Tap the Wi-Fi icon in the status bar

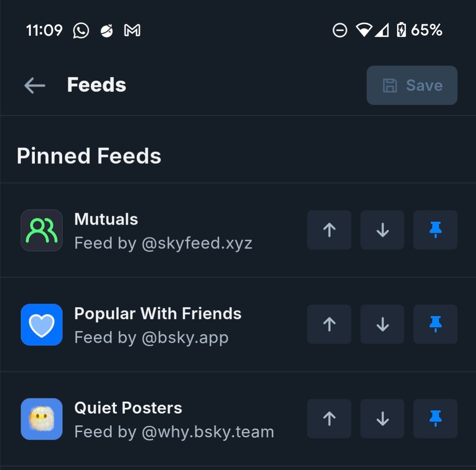click(365, 30)
